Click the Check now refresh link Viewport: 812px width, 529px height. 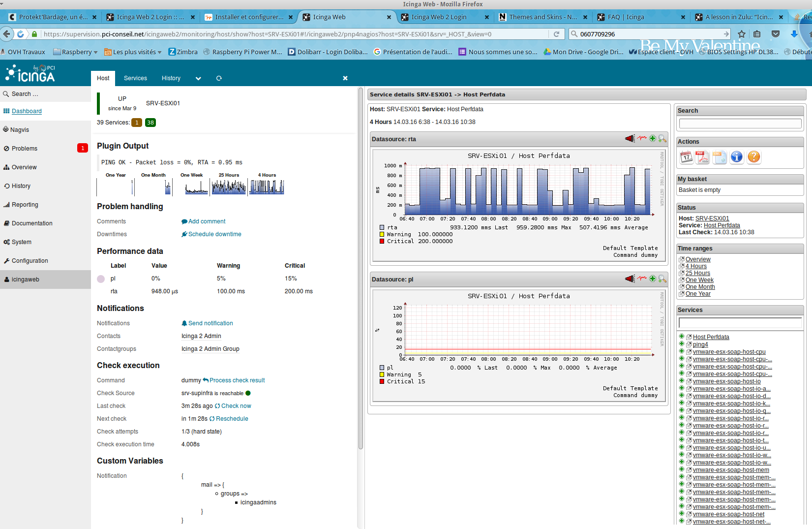tap(233, 406)
